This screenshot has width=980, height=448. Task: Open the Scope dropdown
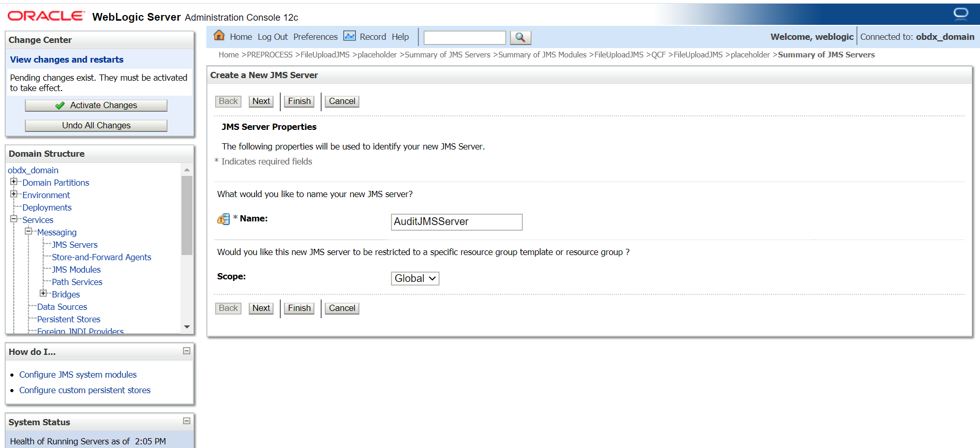click(x=415, y=278)
